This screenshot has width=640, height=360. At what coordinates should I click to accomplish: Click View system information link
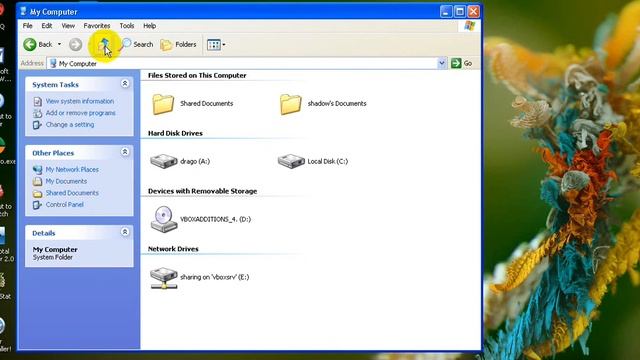(80, 101)
